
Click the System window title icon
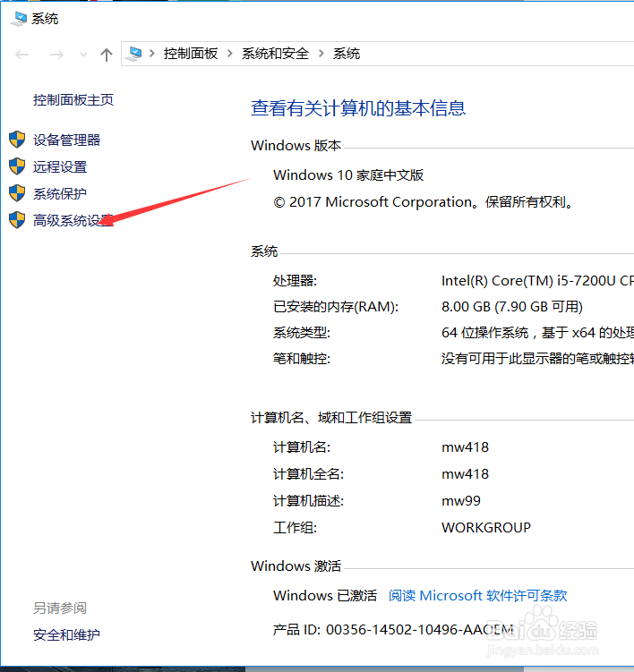[18, 19]
